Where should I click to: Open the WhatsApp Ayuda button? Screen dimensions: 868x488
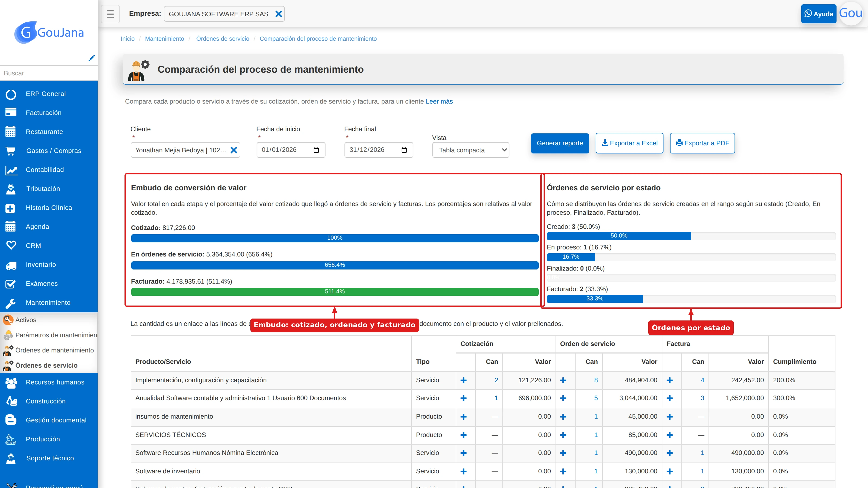click(x=818, y=14)
